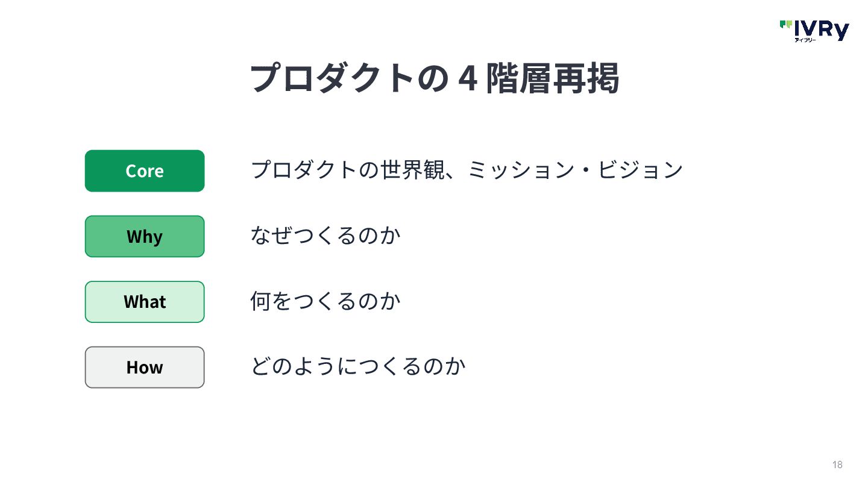Select the light green What box
The height and width of the screenshot is (488, 868).
tap(145, 302)
